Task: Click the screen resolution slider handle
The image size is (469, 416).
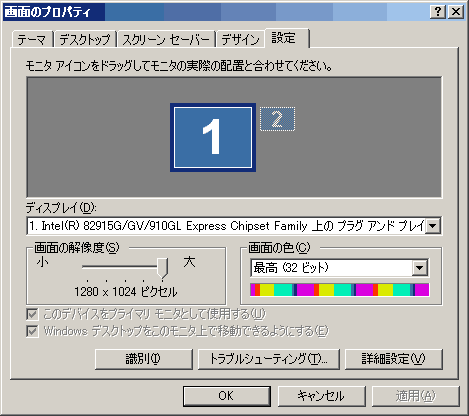Action: (163, 268)
